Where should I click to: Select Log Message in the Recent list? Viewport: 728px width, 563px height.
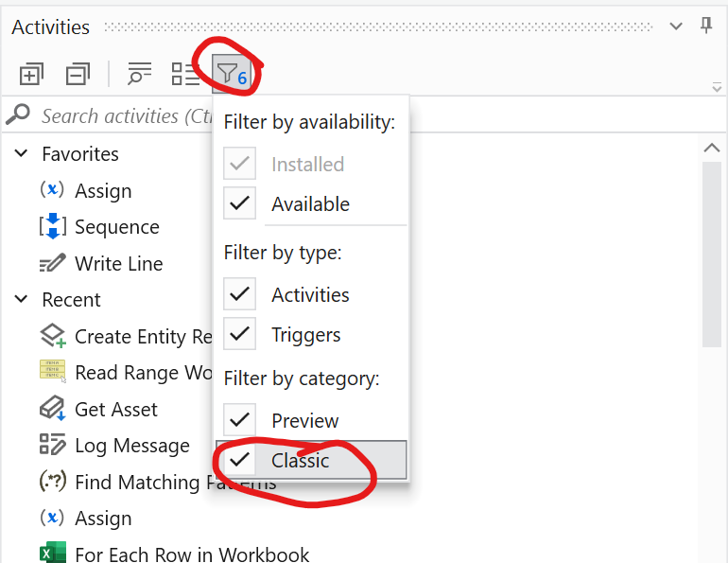(x=132, y=446)
